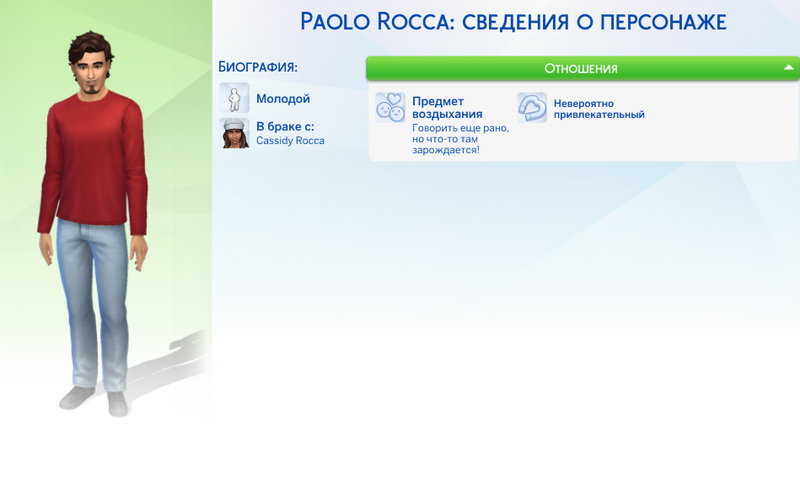Click the В браке с: label

point(285,127)
